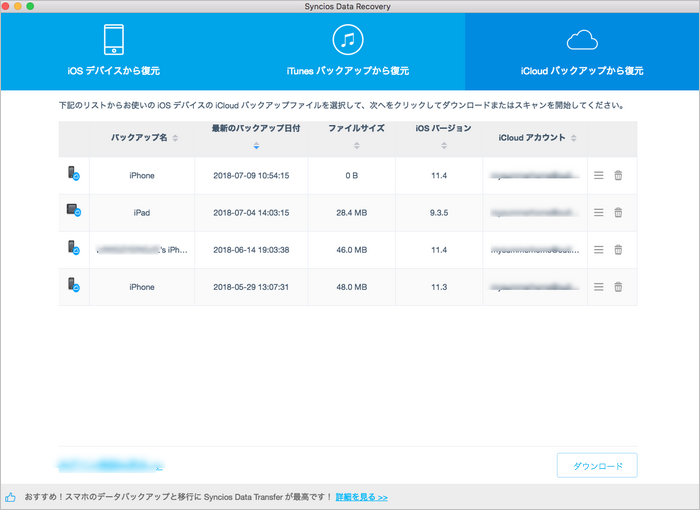This screenshot has height=510, width=700.
Task: Click iOS version 11.3 cell
Action: [439, 287]
